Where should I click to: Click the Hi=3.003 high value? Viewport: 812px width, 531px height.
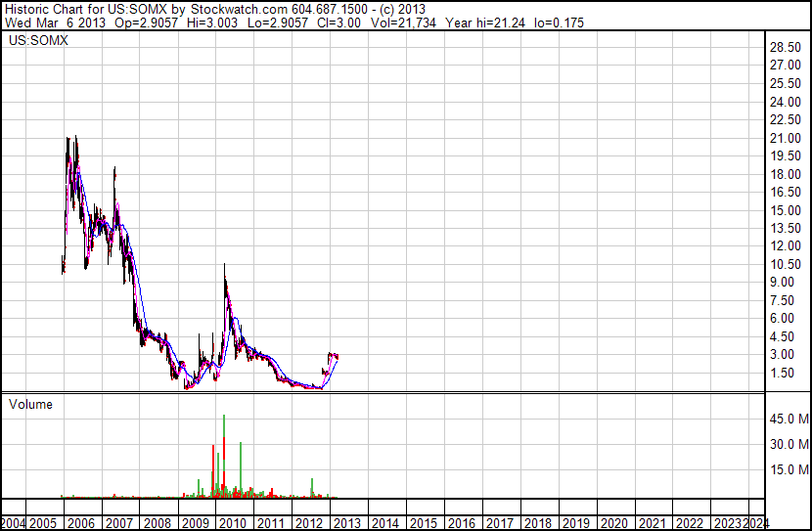tap(212, 22)
